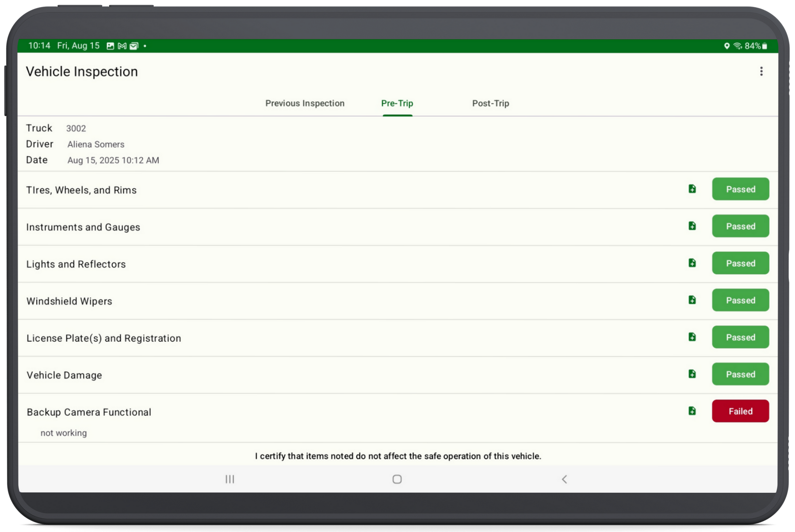Click the 'Date' field label
This screenshot has width=795, height=532.
coord(37,160)
